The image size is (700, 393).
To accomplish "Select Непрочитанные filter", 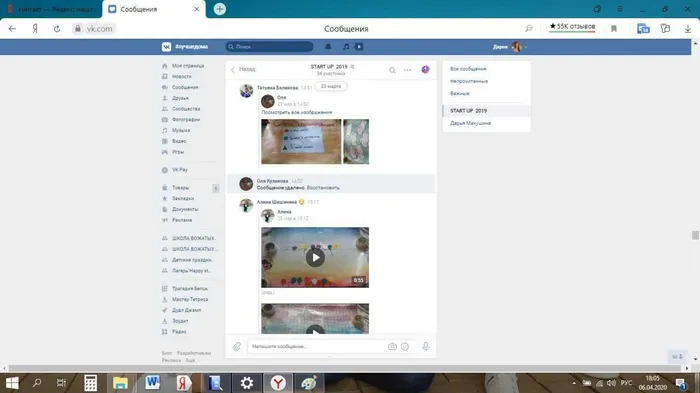I will point(469,81).
